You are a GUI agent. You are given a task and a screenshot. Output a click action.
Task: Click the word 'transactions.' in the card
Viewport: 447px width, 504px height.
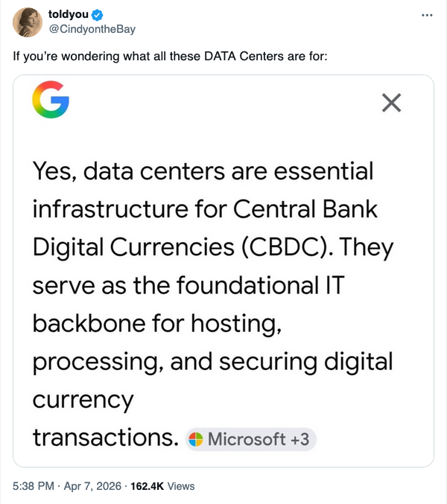106,438
